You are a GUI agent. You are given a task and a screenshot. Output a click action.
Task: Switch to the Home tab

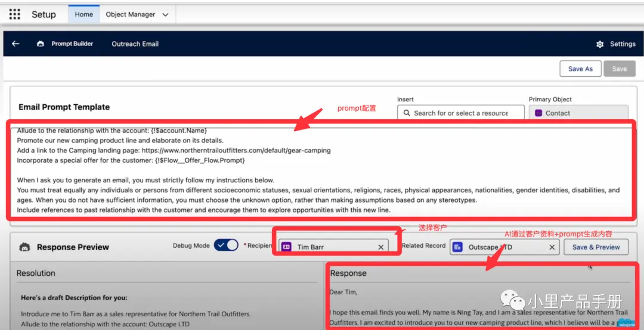(84, 14)
